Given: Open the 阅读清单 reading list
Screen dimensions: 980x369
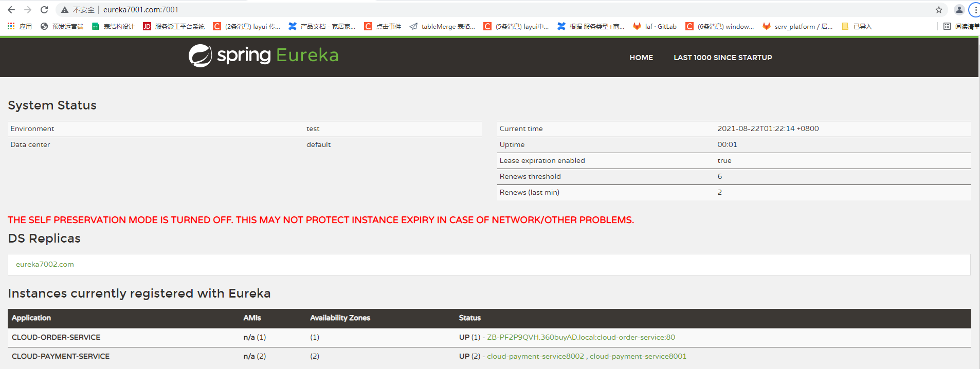Looking at the screenshot, I should 961,26.
